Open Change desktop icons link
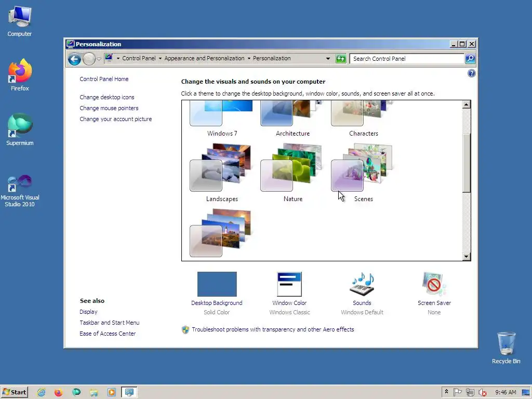Screen dimensions: 532x399 (107, 97)
